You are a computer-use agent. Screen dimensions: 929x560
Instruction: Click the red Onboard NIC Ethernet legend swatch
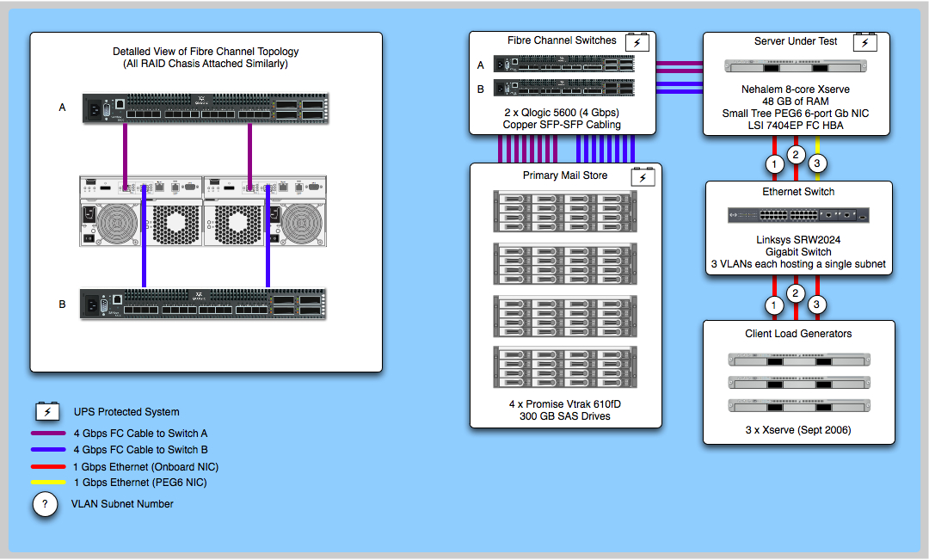(49, 466)
